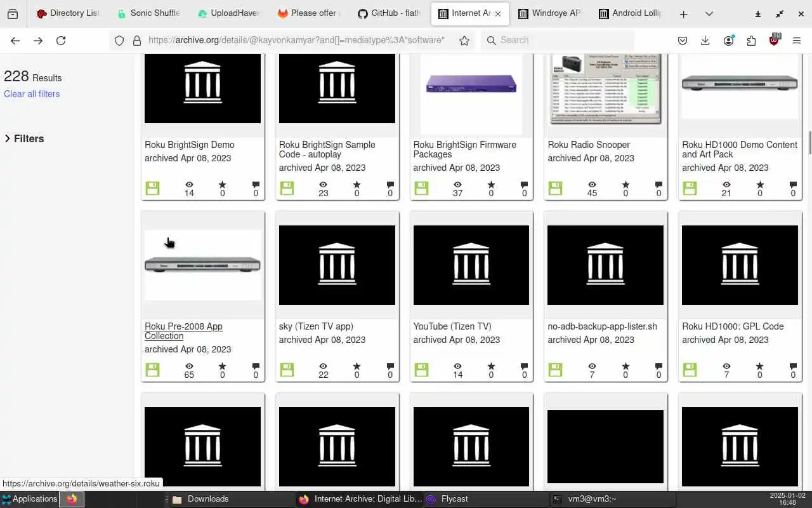Open the sky (Tizen TV app) item title

[x=316, y=326]
